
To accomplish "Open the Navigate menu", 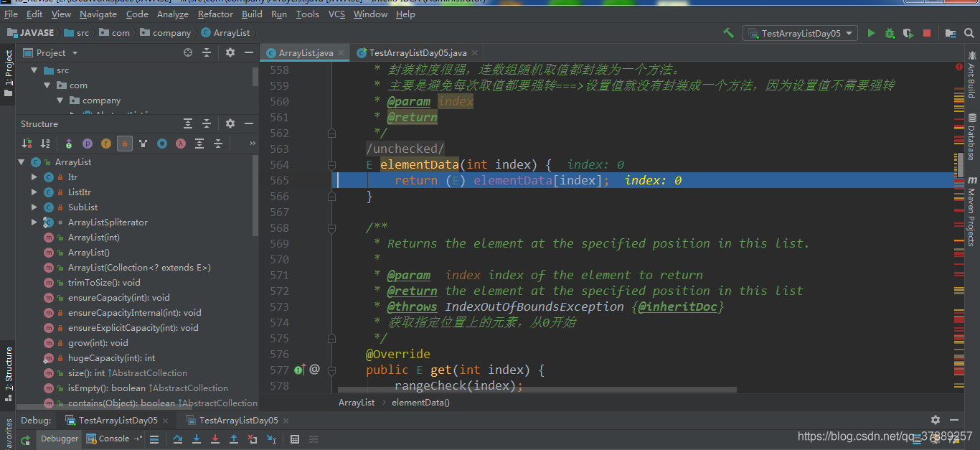I will pos(98,14).
